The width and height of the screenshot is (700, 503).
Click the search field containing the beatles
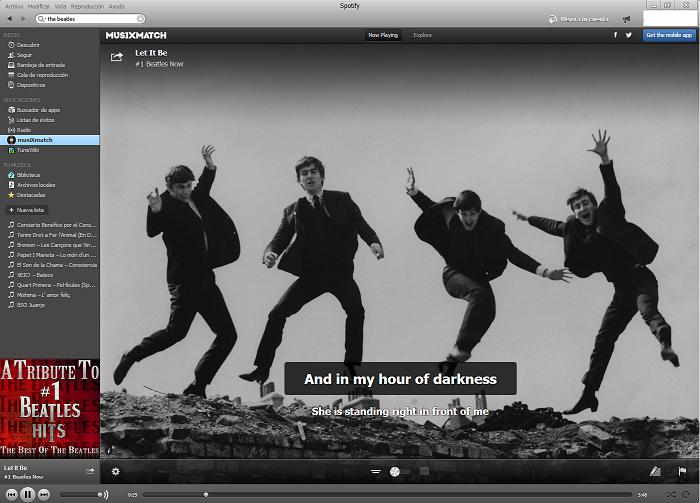coord(90,19)
